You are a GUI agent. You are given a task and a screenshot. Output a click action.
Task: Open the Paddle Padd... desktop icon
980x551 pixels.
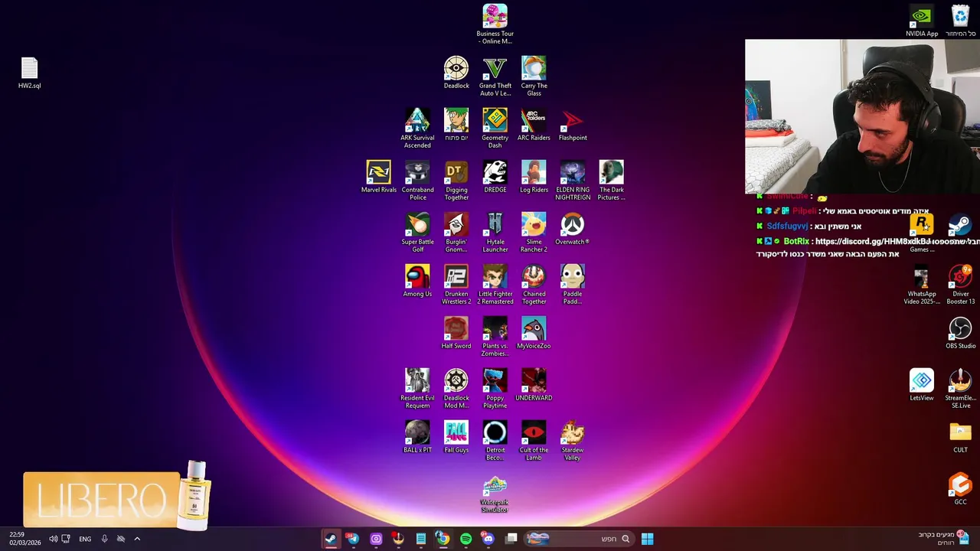573,285
